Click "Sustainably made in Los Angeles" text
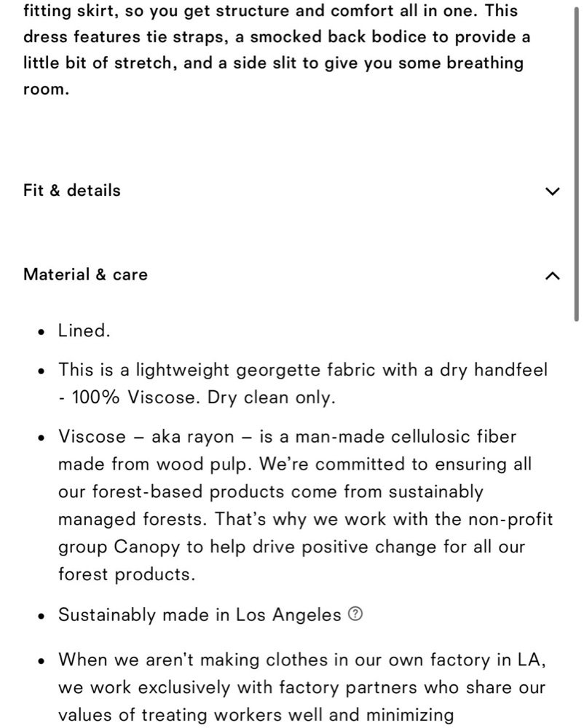584x728 pixels. pyautogui.click(x=200, y=614)
